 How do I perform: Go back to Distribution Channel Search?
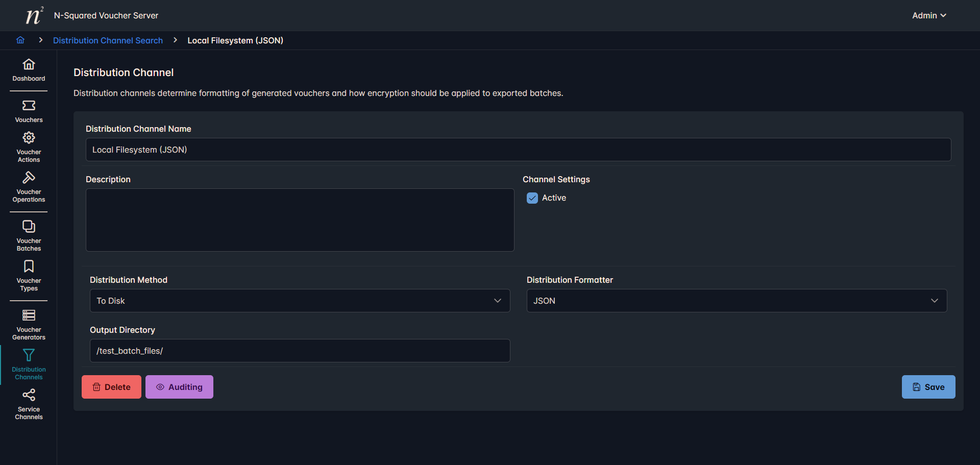[108, 40]
